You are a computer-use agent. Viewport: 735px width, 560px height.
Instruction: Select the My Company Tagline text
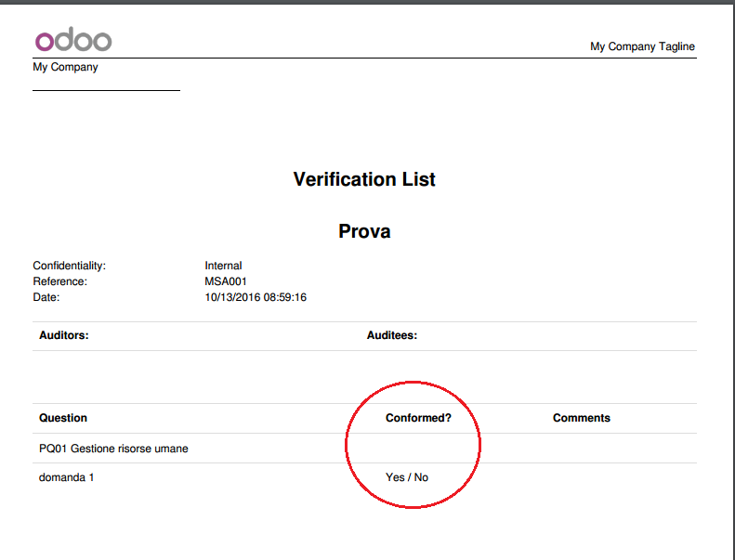[642, 46]
